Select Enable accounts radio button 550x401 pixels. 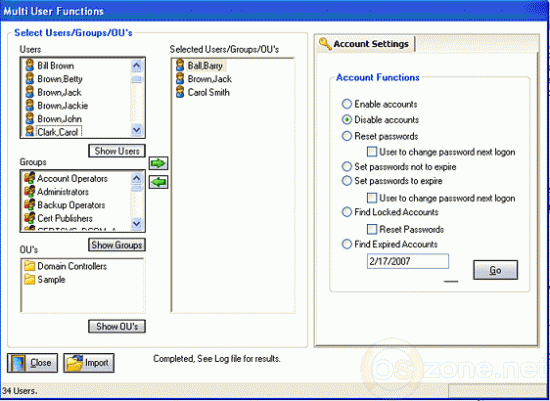(347, 104)
